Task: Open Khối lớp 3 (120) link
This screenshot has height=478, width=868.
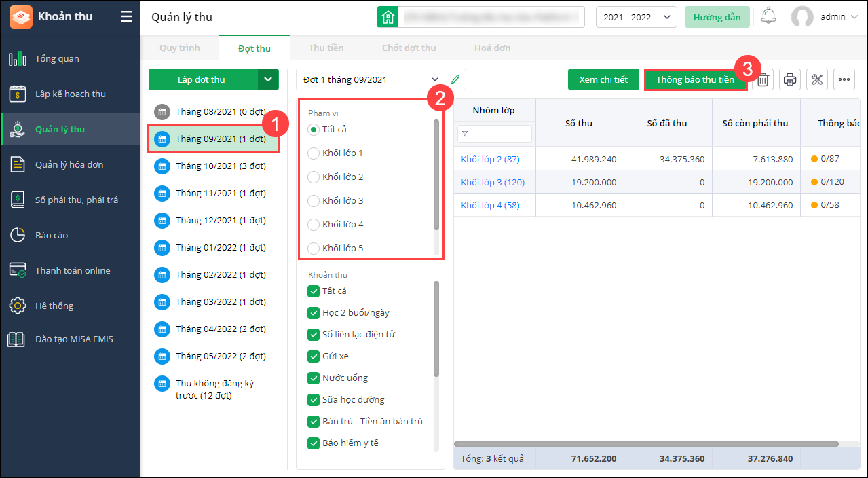Action: pyautogui.click(x=493, y=182)
